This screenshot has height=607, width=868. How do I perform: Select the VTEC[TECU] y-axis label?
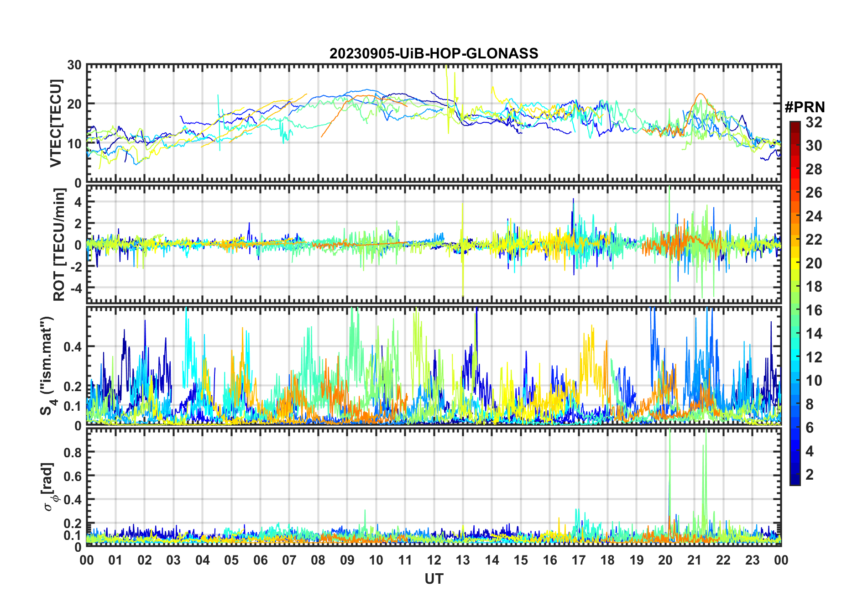tap(56, 123)
